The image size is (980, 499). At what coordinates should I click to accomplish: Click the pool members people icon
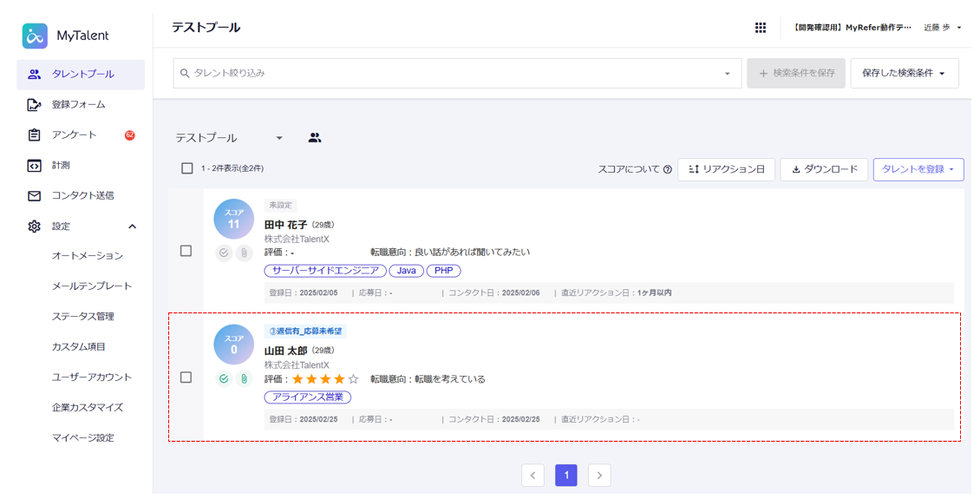coord(315,138)
